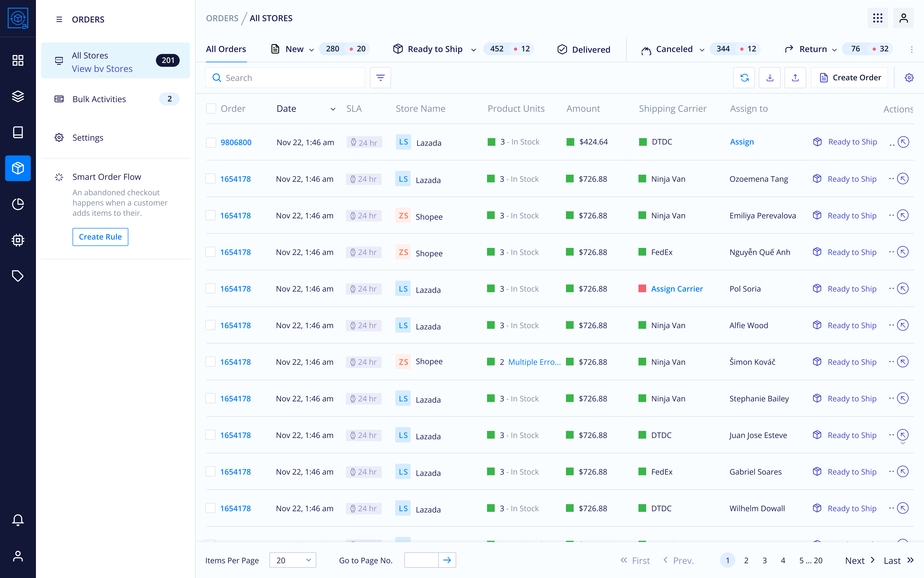
Task: Open the chip integrations icon in sidebar
Action: (18, 240)
